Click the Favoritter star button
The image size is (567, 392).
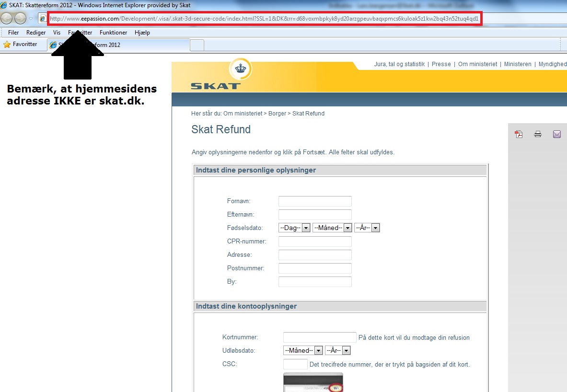pyautogui.click(x=20, y=44)
